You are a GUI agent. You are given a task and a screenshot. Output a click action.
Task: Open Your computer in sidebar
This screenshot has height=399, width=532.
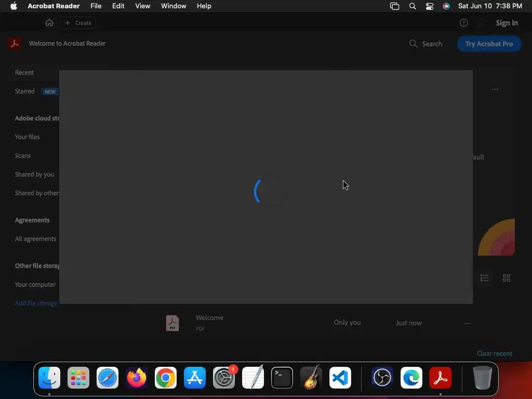click(35, 284)
